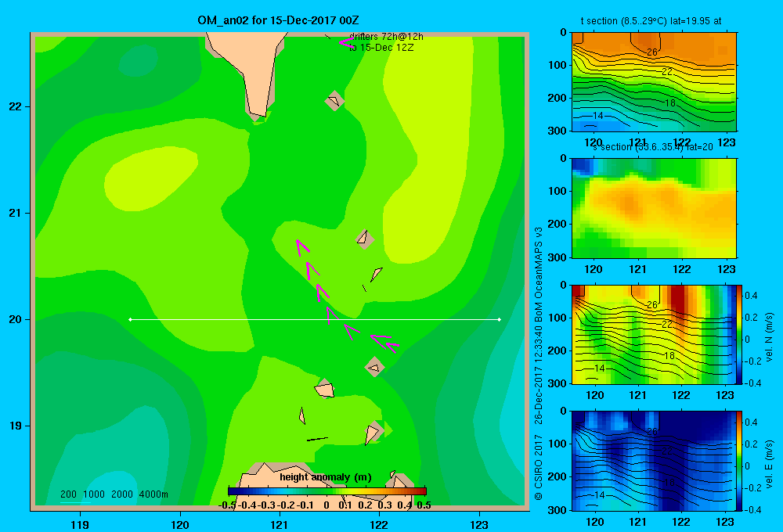Click the left endpoint of the white section line
783x532 pixels.
[130, 319]
